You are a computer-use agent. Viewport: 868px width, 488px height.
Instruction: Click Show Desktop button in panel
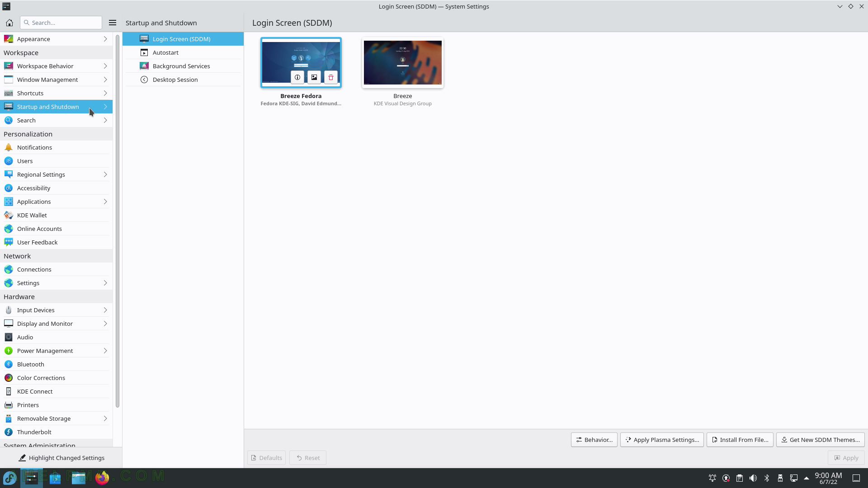tap(856, 478)
